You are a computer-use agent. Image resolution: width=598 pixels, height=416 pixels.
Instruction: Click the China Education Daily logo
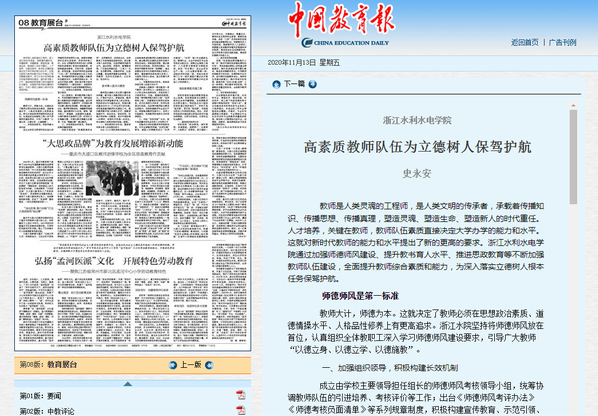tap(345, 43)
